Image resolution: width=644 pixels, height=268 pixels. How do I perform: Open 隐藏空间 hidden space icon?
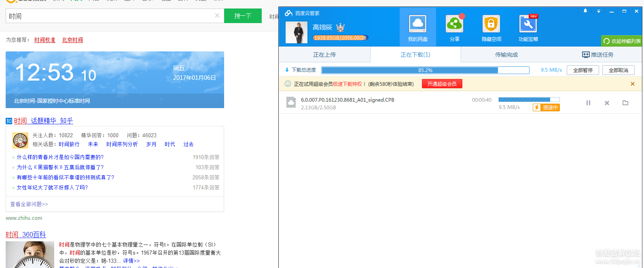491,27
